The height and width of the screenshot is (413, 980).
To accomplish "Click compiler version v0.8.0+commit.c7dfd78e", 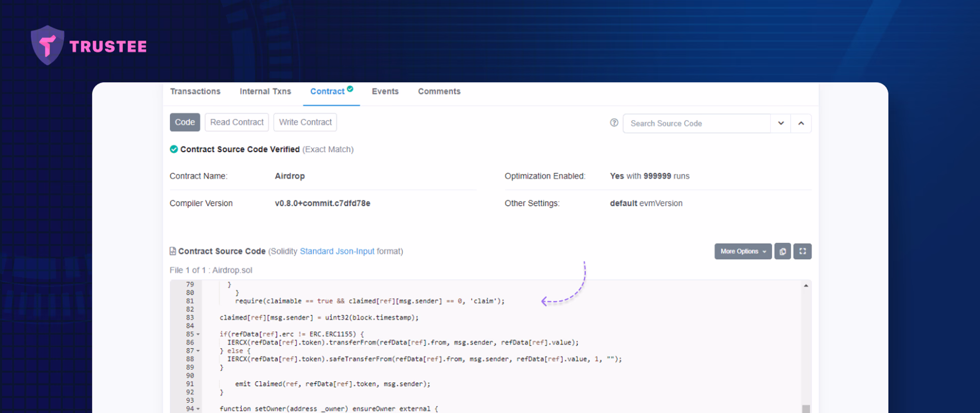I will point(323,203).
